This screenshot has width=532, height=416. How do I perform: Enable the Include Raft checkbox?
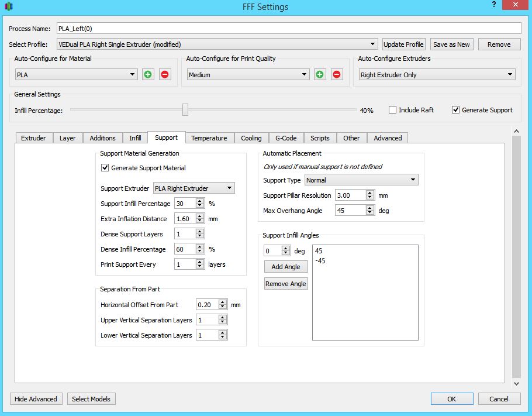click(393, 110)
